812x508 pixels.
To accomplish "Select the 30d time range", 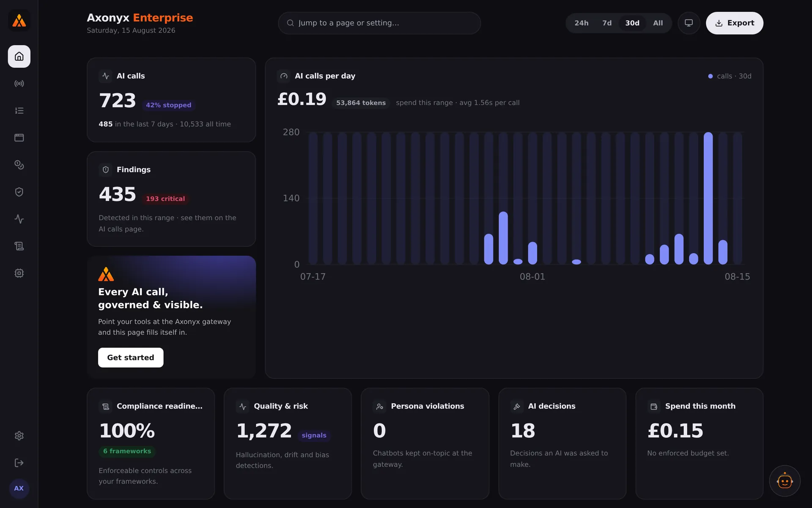I will coord(632,23).
